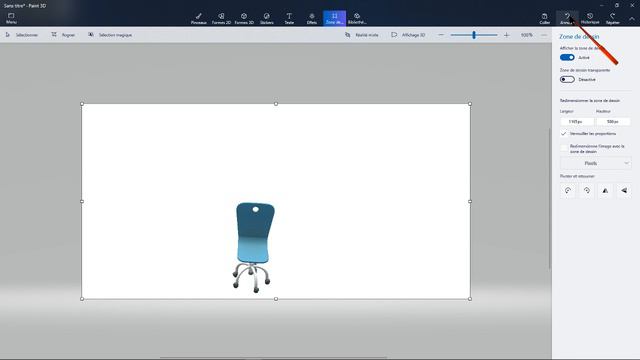Click the Hauteur height field
Screen dimensions: 640x360
613,122
